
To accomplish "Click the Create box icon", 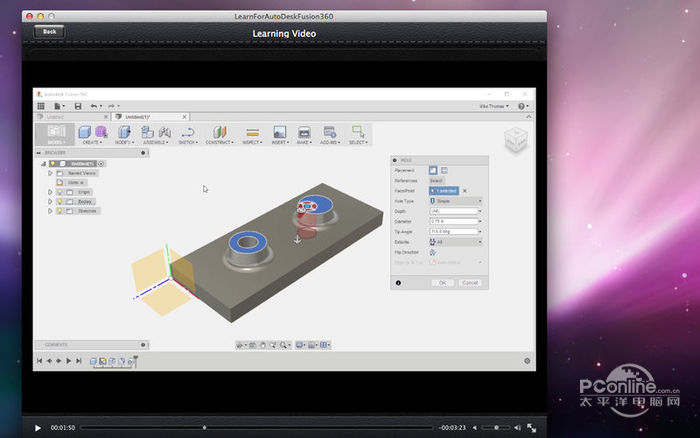I will (86, 132).
